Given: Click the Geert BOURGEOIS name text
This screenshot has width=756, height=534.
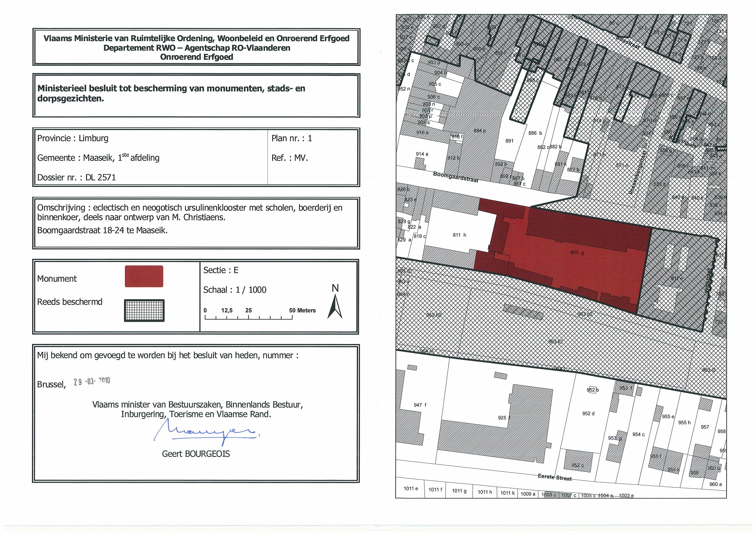Looking at the screenshot, I should 196,454.
